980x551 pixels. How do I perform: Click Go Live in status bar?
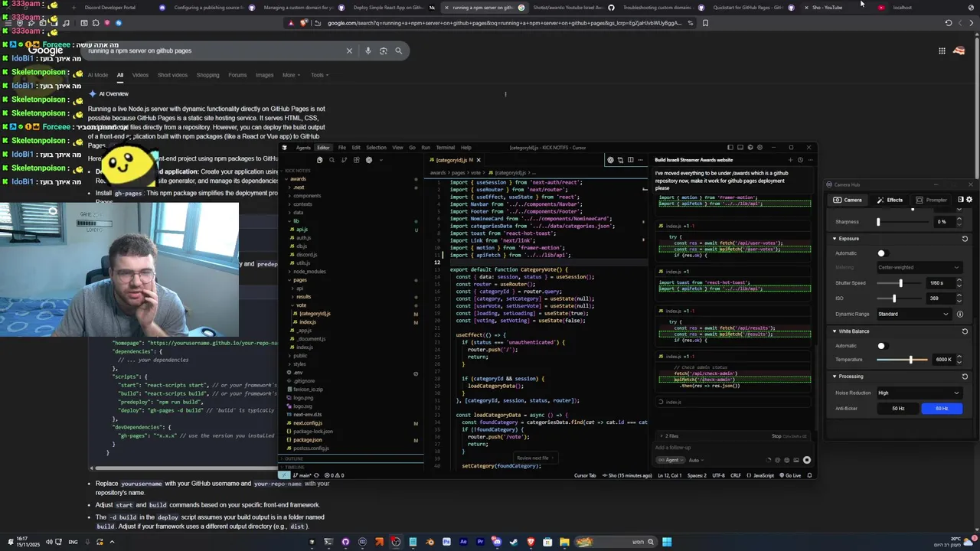(x=790, y=475)
